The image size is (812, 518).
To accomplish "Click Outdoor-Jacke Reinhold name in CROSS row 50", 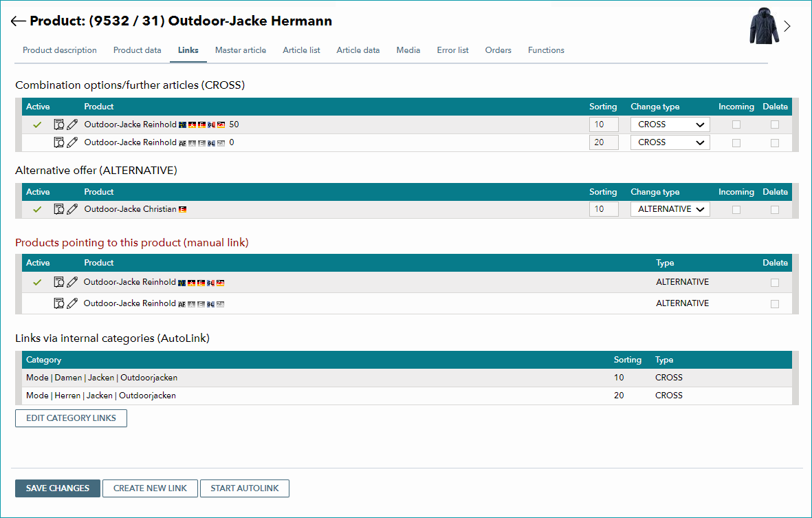I will click(x=131, y=125).
